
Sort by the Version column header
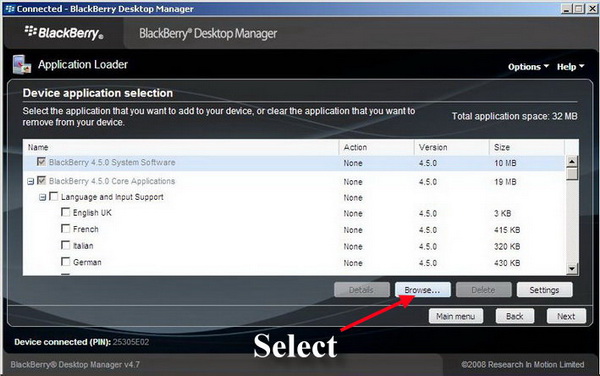452,147
